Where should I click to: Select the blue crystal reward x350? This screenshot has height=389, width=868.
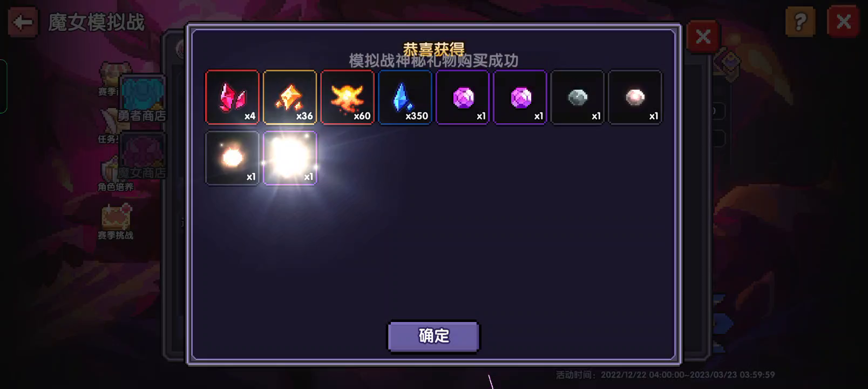[x=405, y=97]
